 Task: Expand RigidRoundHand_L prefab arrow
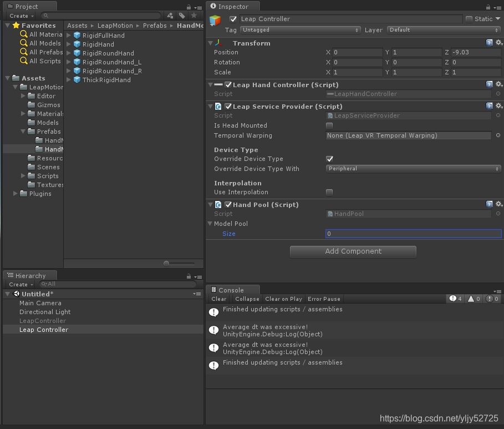[68, 62]
